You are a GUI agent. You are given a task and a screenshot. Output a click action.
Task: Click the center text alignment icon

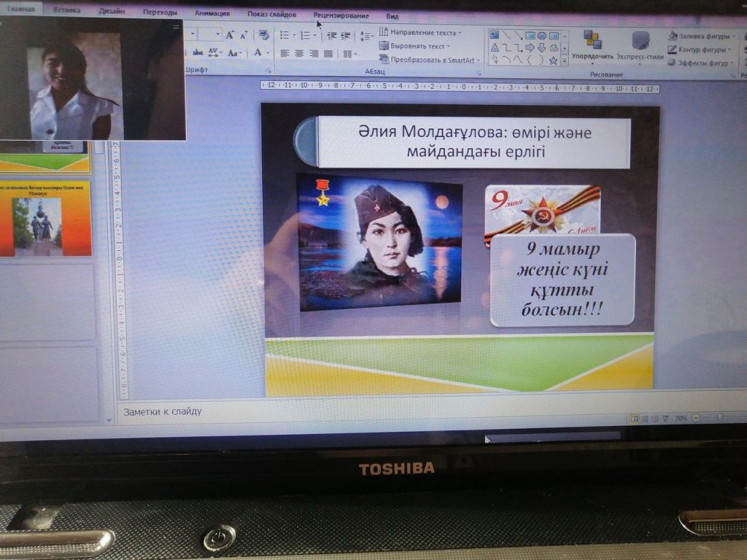[299, 53]
